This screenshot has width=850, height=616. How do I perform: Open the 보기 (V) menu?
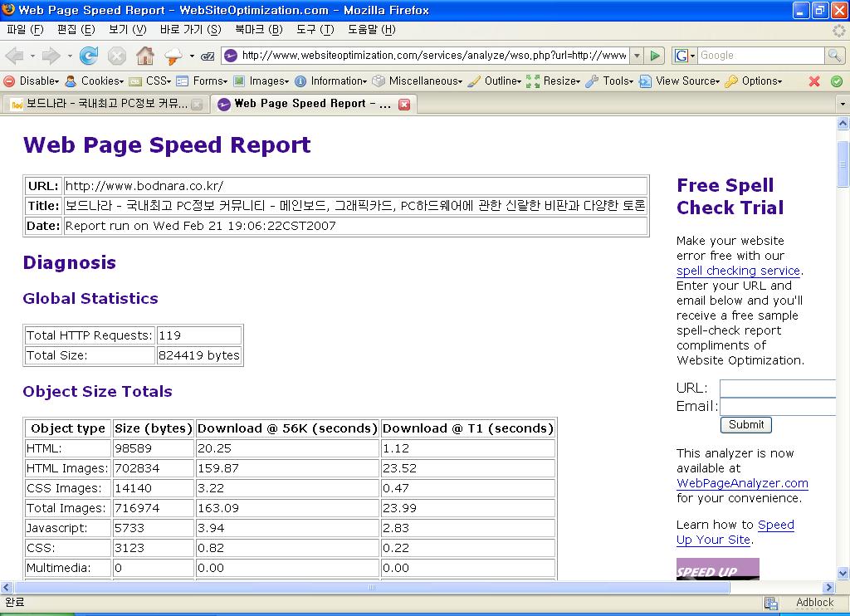[127, 30]
